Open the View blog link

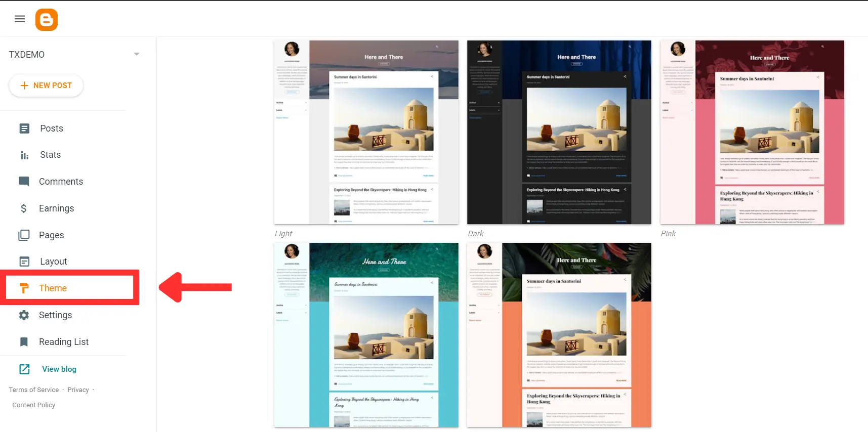[59, 369]
